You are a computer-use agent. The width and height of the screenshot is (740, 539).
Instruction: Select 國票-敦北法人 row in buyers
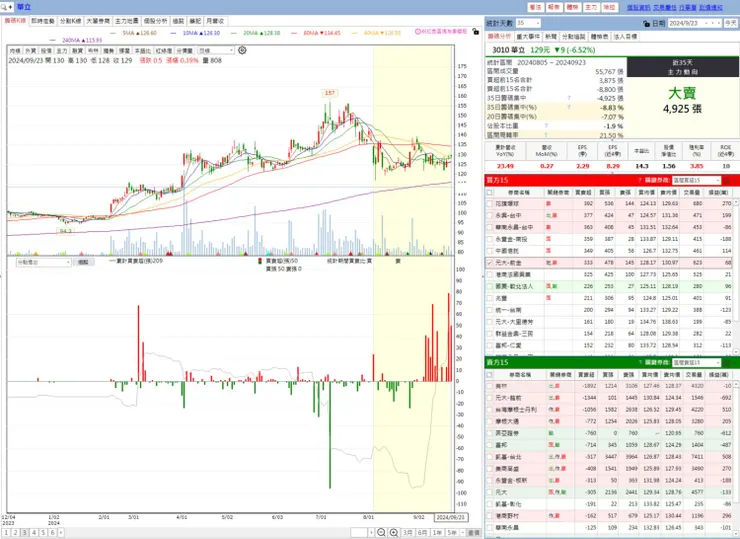(x=609, y=286)
